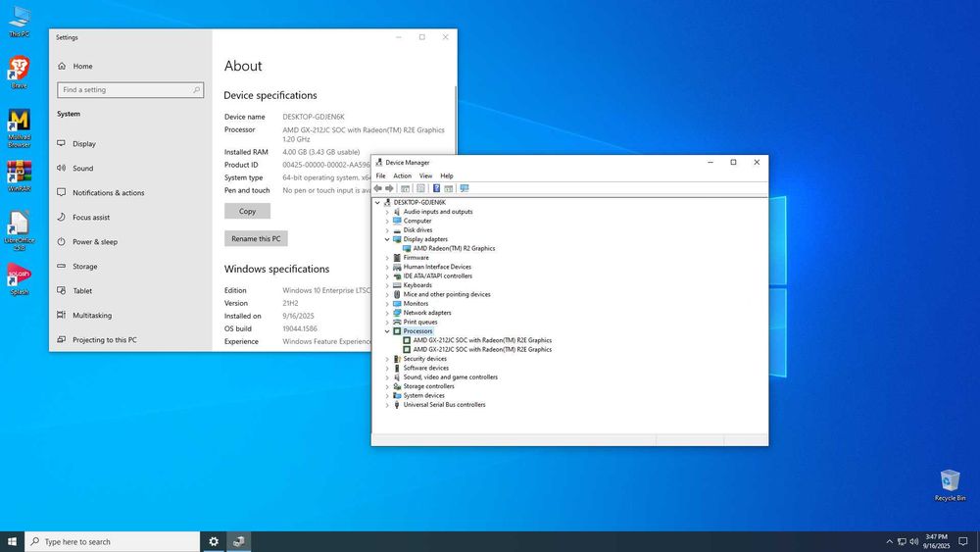
Task: Select the LibreOffice desktop icon
Action: pyautogui.click(x=19, y=230)
